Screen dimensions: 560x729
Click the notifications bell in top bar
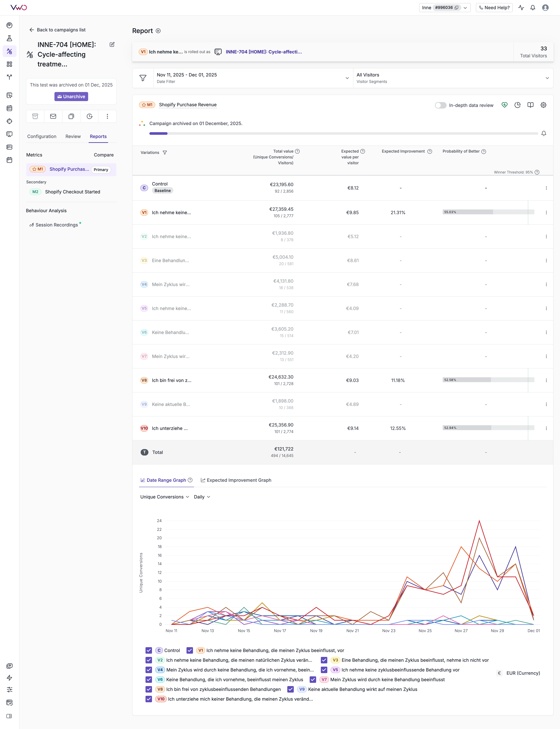[x=533, y=8]
